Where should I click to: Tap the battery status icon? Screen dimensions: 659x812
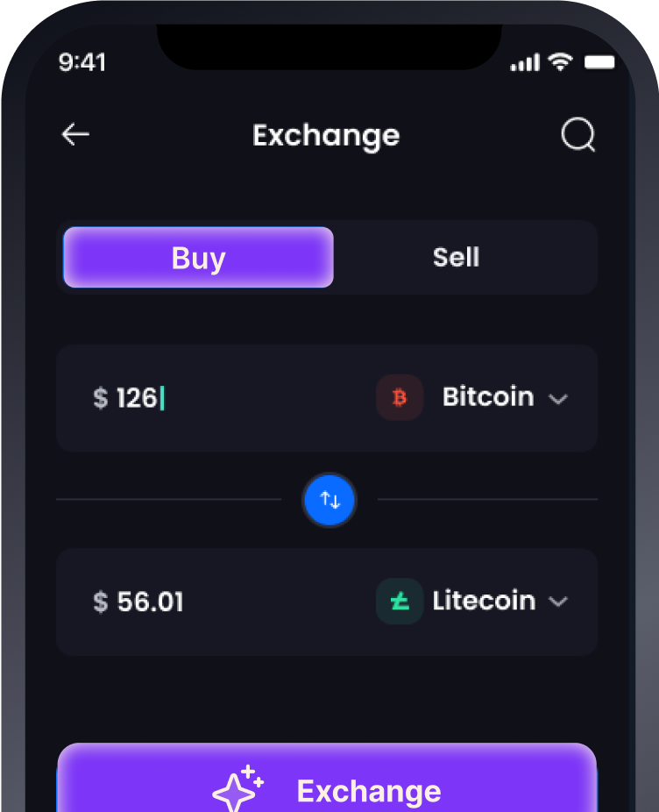click(x=600, y=62)
